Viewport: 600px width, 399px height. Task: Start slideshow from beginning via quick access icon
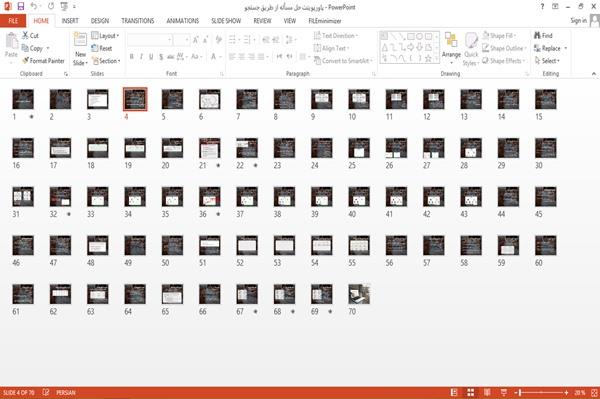[x=64, y=7]
